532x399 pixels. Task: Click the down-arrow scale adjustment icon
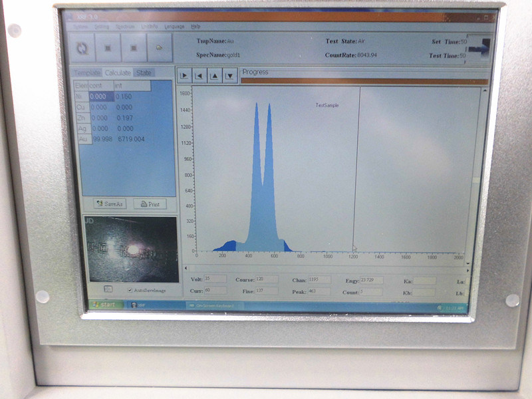pyautogui.click(x=231, y=76)
